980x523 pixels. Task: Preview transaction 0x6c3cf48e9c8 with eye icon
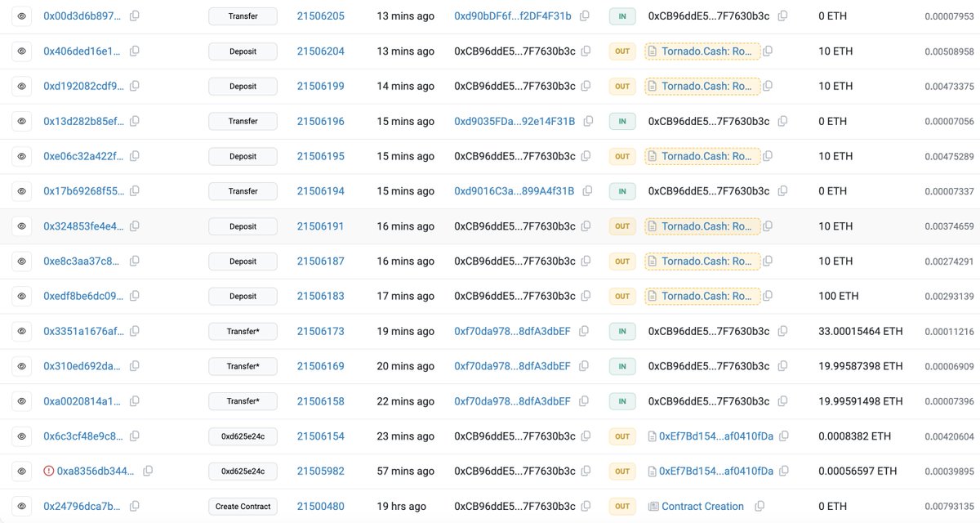(x=21, y=436)
